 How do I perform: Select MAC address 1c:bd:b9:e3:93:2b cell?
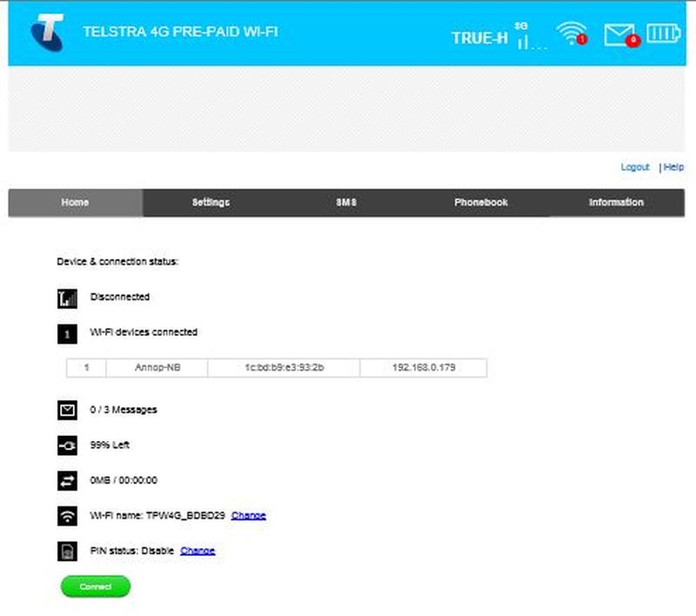pyautogui.click(x=284, y=368)
